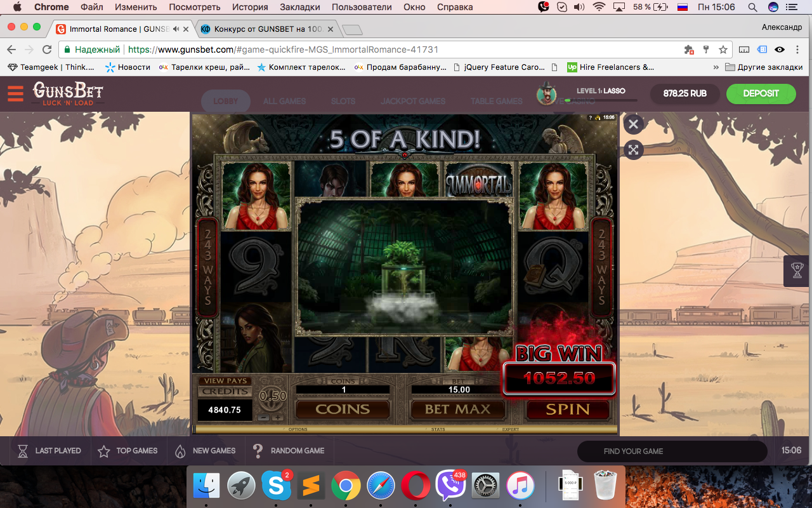Image resolution: width=812 pixels, height=508 pixels.
Task: Click the game help question mark icon
Action: point(590,117)
